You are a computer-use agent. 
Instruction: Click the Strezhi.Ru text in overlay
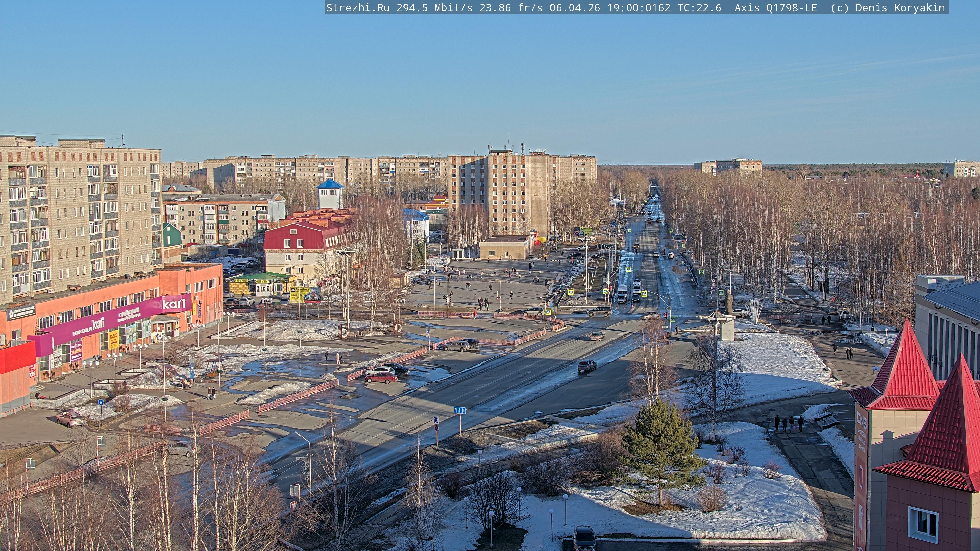[358, 8]
